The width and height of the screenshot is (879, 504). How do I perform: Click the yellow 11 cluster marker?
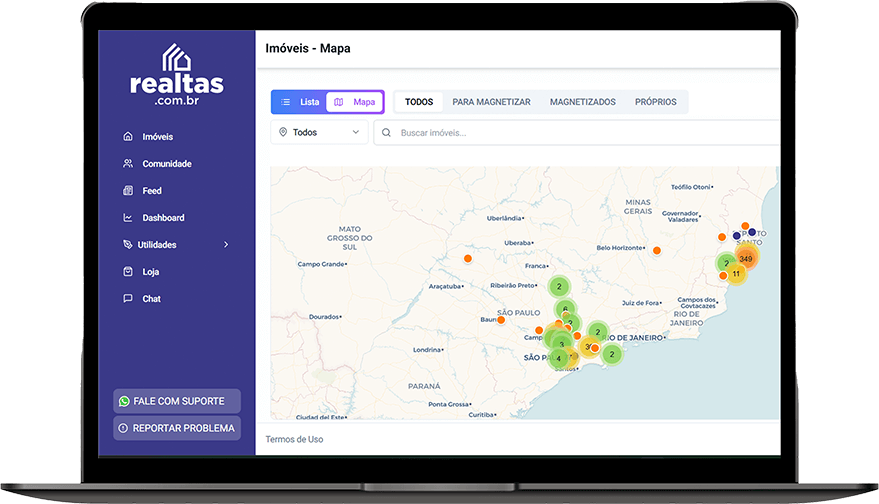point(736,274)
